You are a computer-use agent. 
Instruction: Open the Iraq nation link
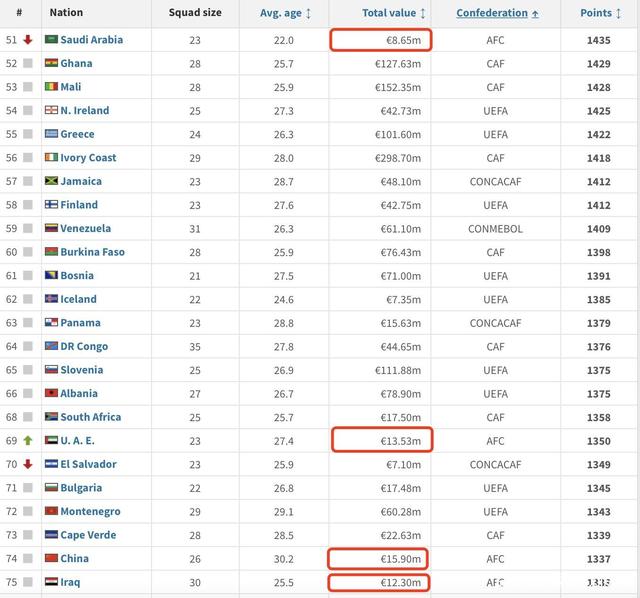[70, 582]
